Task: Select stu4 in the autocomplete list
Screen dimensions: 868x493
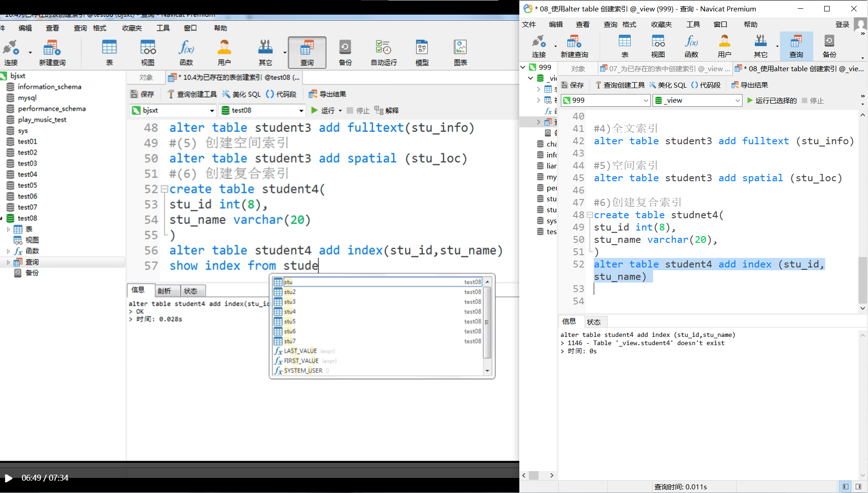Action: coord(377,311)
